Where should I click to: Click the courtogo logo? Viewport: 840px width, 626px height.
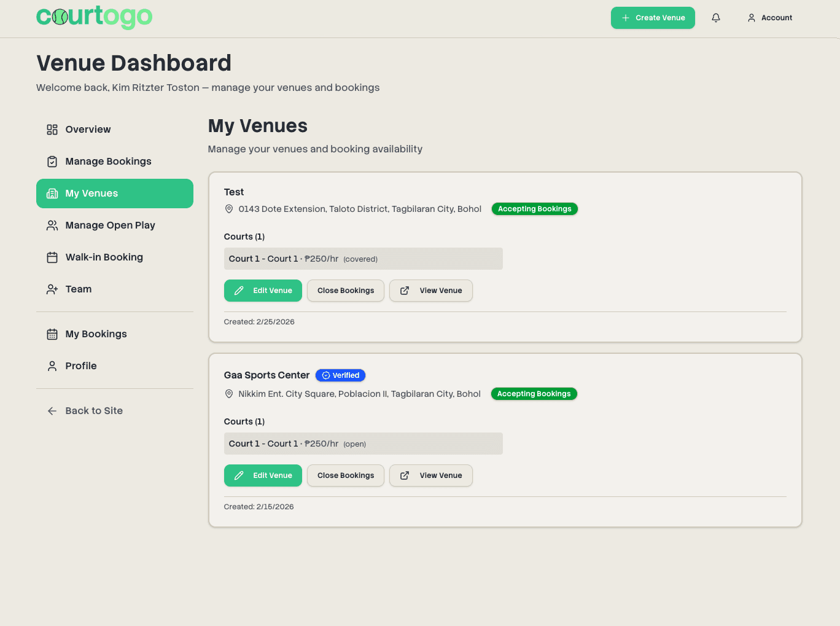pos(95,17)
